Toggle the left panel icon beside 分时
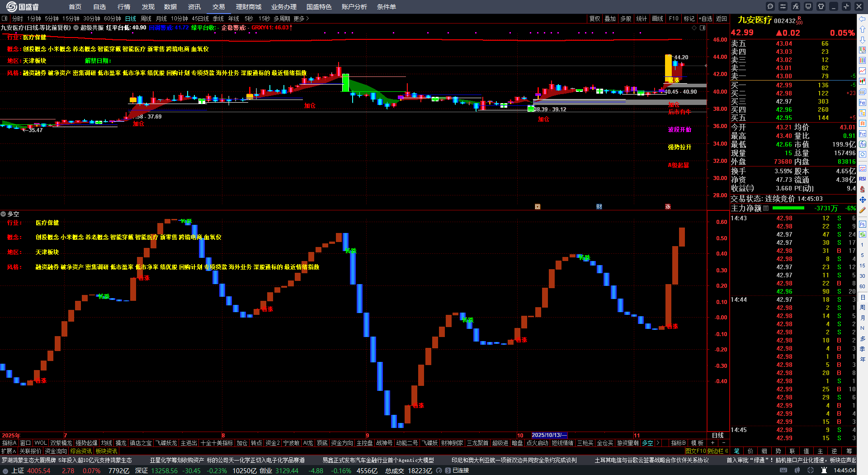868x475 pixels. tap(5, 19)
